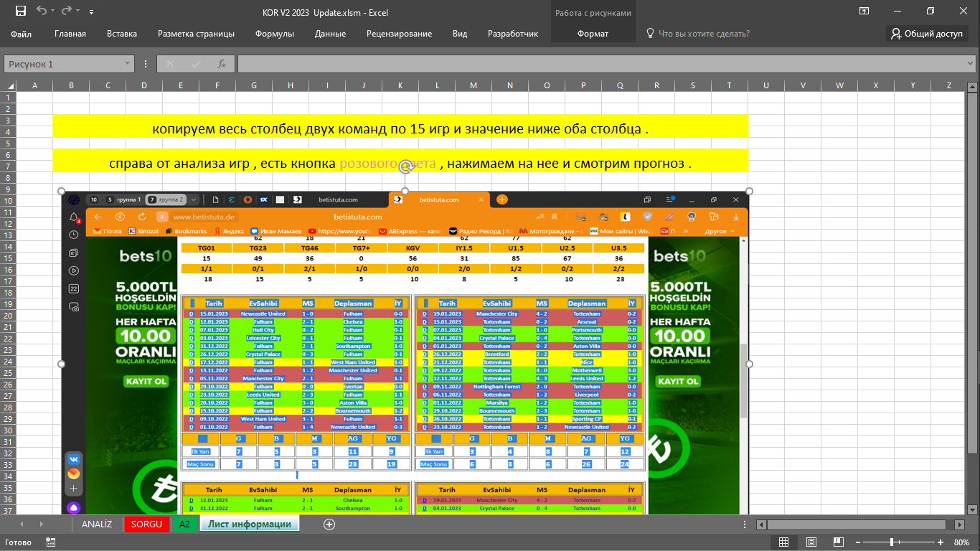Click the zoom slider handle
Image resolution: width=980 pixels, height=551 pixels.
pos(892,542)
